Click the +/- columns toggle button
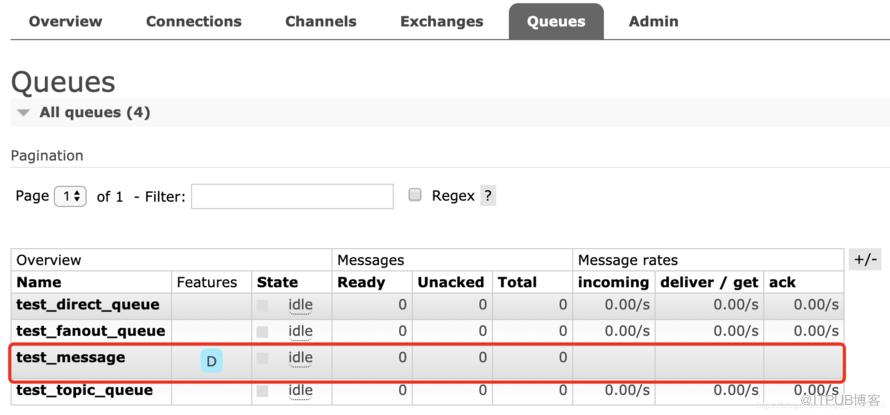 [865, 260]
